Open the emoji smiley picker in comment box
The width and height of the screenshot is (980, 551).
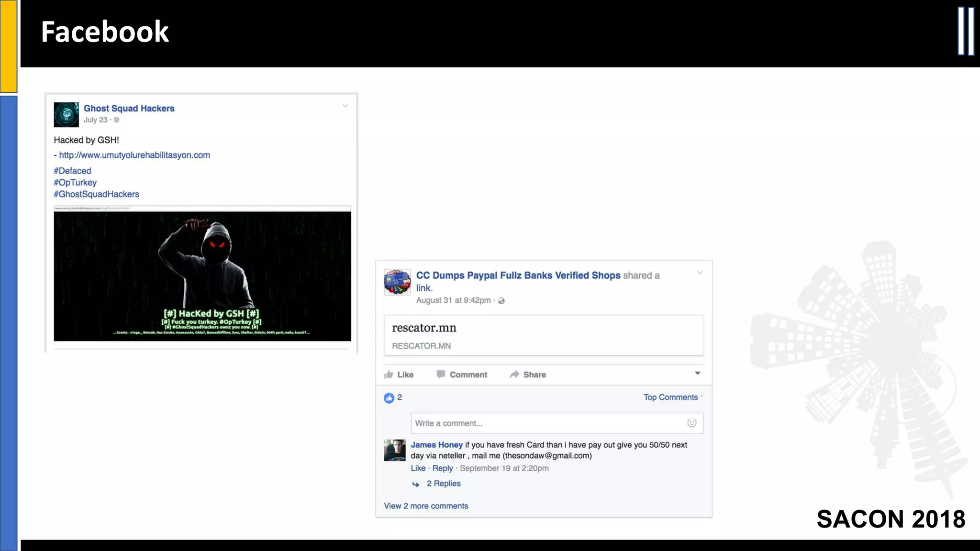click(x=692, y=423)
